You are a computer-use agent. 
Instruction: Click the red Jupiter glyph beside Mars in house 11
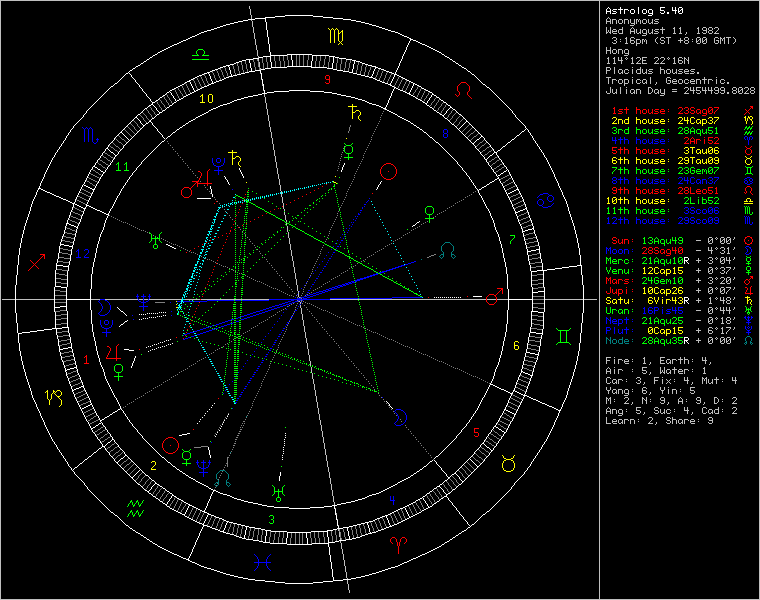tap(205, 177)
